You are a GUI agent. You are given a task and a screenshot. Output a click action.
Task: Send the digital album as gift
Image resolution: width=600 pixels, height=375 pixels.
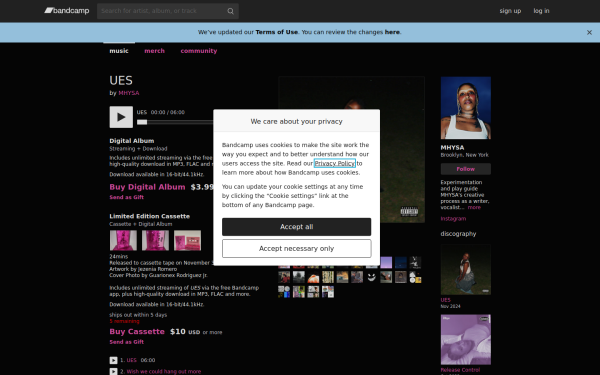coord(127,197)
